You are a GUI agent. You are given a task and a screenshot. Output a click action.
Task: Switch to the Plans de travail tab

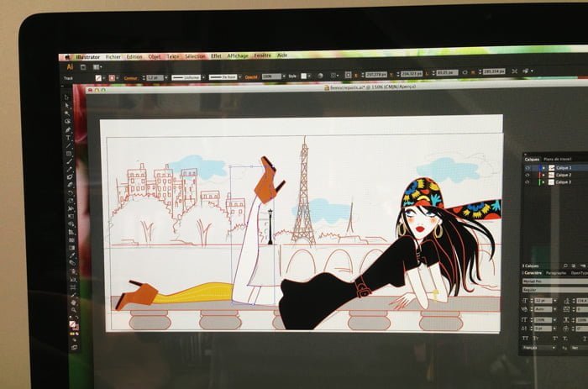(x=558, y=159)
